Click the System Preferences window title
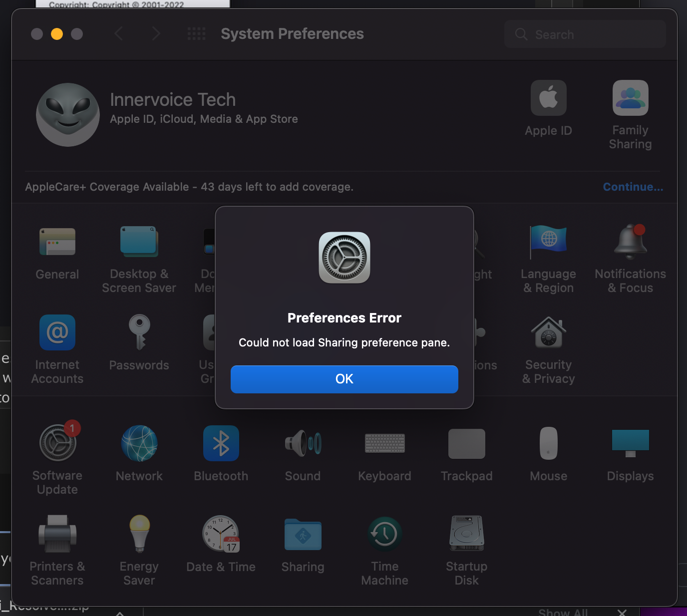The height and width of the screenshot is (616, 687). tap(293, 34)
